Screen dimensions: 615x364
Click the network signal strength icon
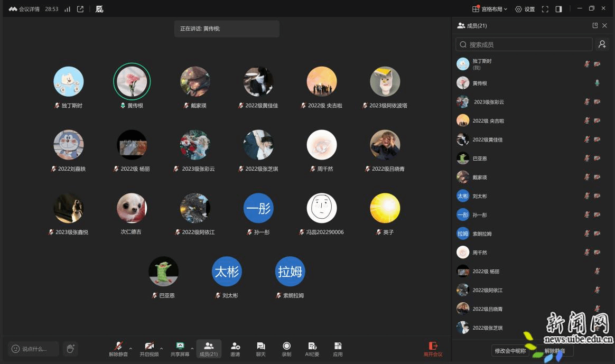tap(67, 9)
